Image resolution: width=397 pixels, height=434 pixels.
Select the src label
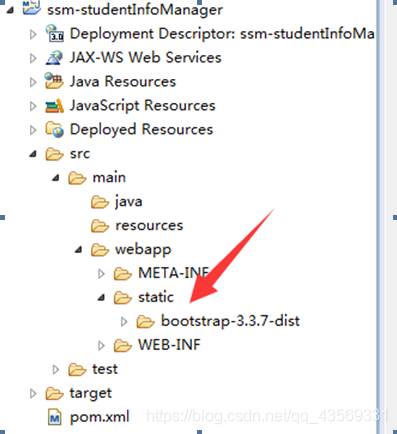80,154
